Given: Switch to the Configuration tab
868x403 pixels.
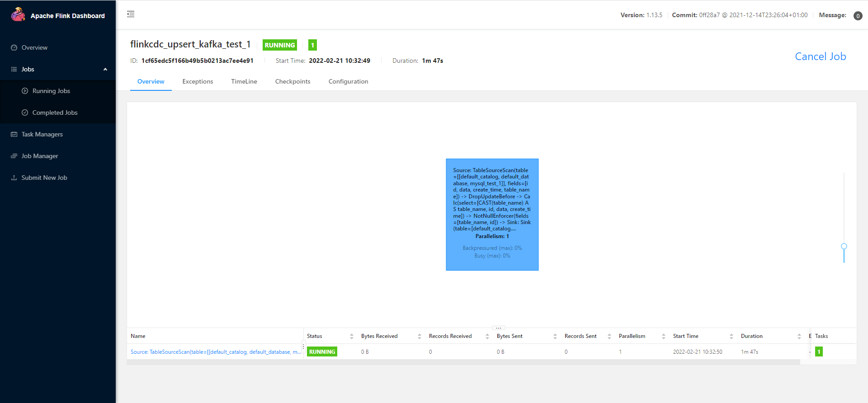Looking at the screenshot, I should (x=348, y=81).
